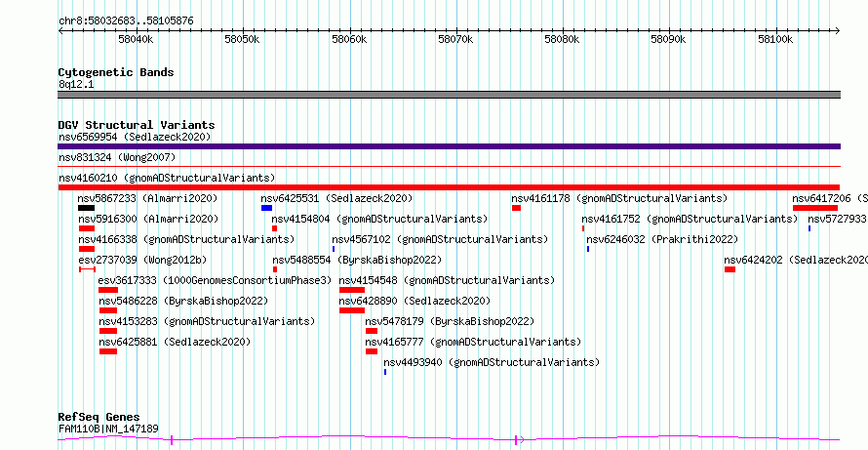Click the Cytogenetic Bands track title
Screen dimensions: 868x450
(x=116, y=72)
